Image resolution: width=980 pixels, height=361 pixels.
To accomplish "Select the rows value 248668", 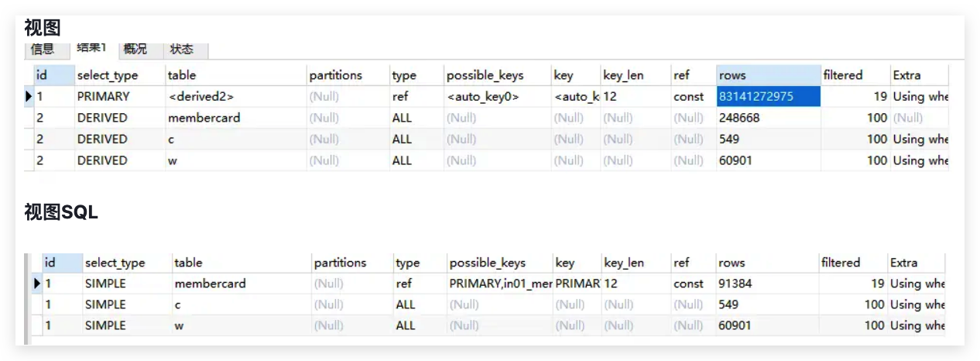I will [x=768, y=118].
